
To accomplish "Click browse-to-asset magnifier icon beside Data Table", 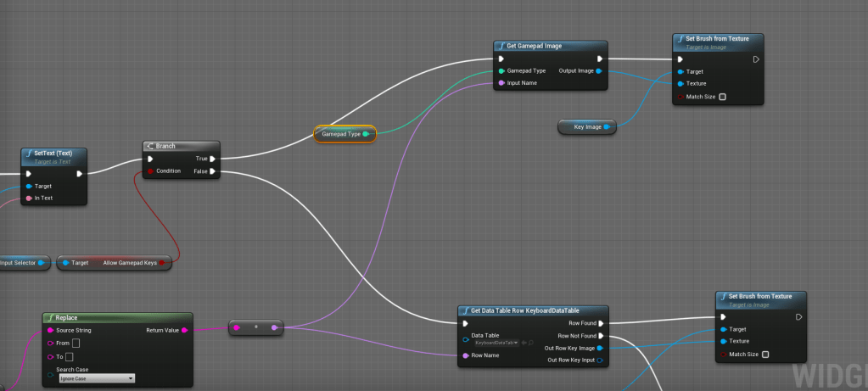I will [531, 343].
